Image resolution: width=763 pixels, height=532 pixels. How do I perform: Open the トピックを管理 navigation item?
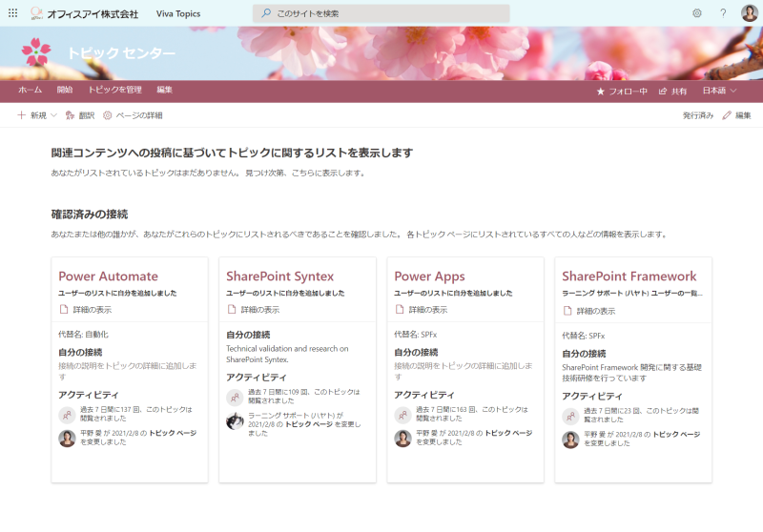[114, 90]
